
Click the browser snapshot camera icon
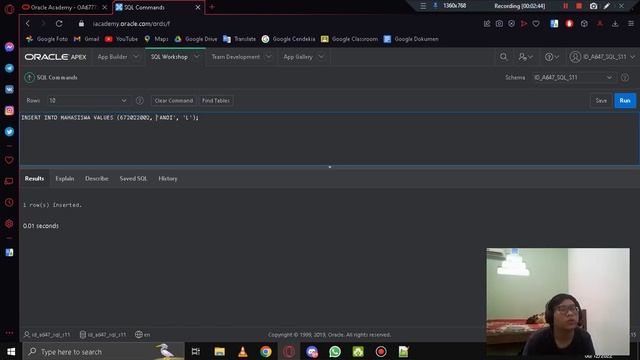coord(499,24)
